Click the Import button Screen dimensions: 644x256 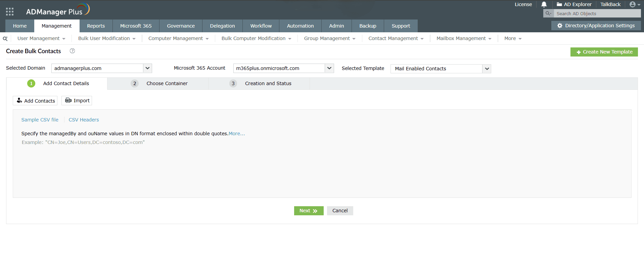tap(77, 101)
